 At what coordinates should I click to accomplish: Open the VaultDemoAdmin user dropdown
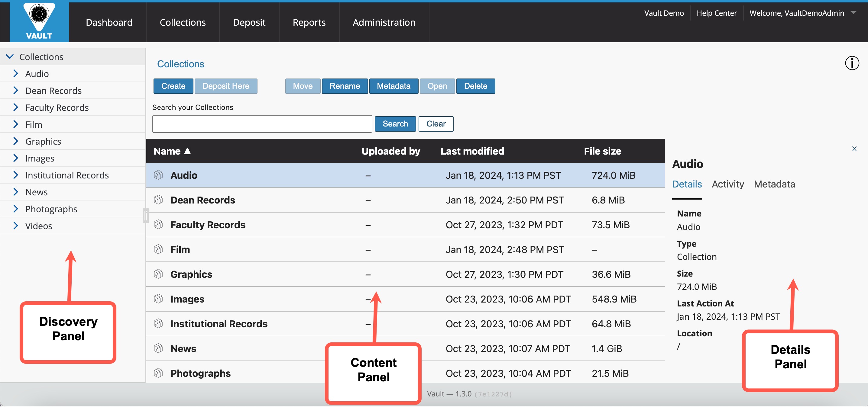853,13
